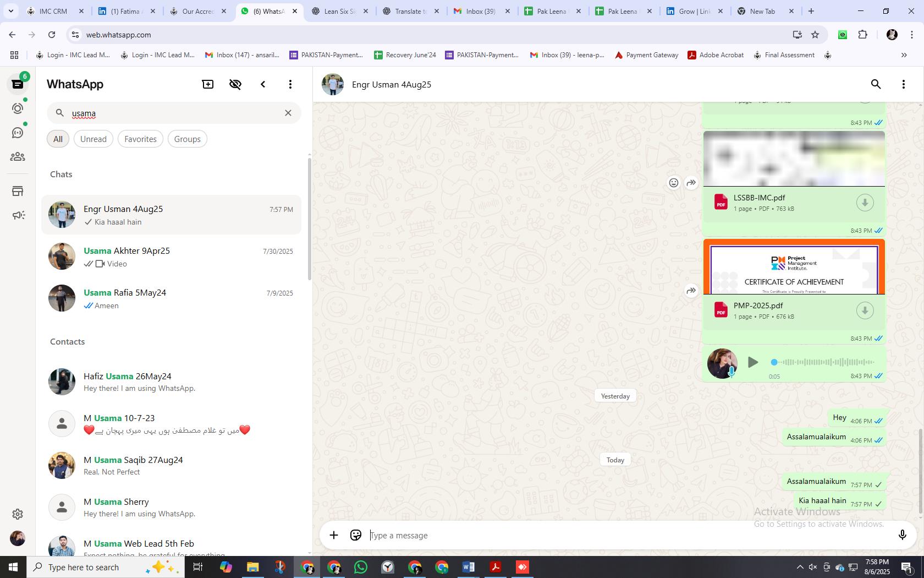
Task: Expand the browser tab search dropdown
Action: pos(10,11)
